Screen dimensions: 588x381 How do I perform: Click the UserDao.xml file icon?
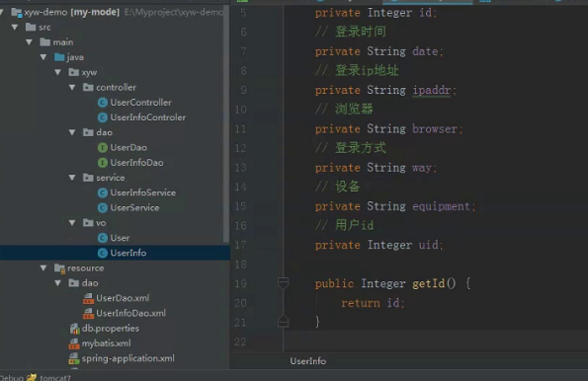[x=88, y=298]
